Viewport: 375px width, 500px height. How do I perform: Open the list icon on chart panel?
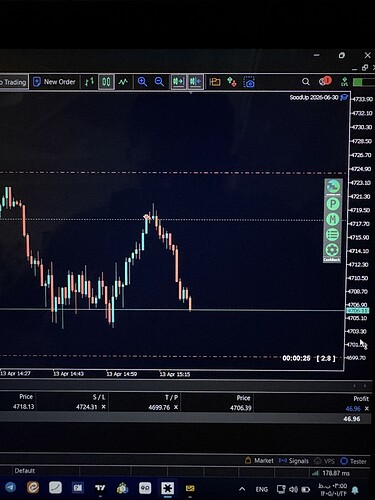tap(333, 234)
